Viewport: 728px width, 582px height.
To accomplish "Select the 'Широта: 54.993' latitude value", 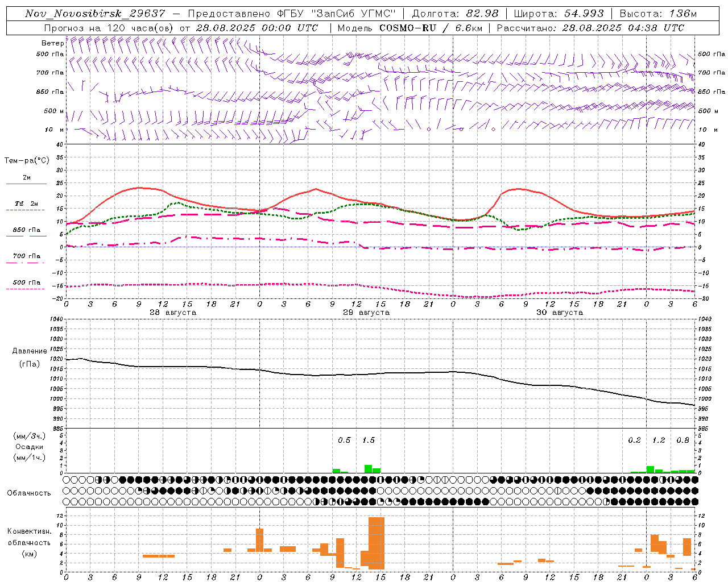I will [x=559, y=14].
